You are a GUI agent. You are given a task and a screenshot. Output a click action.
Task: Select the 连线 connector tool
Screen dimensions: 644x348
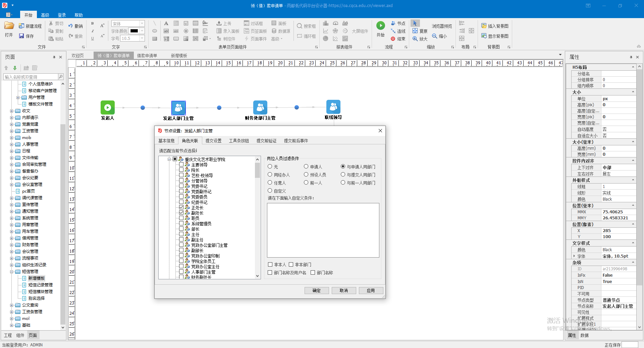pyautogui.click(x=398, y=31)
